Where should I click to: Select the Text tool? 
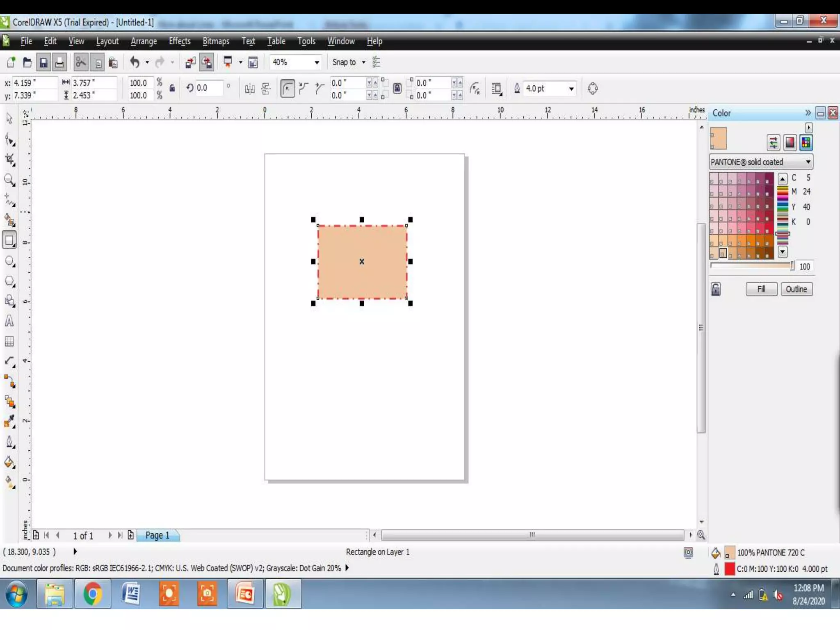9,321
